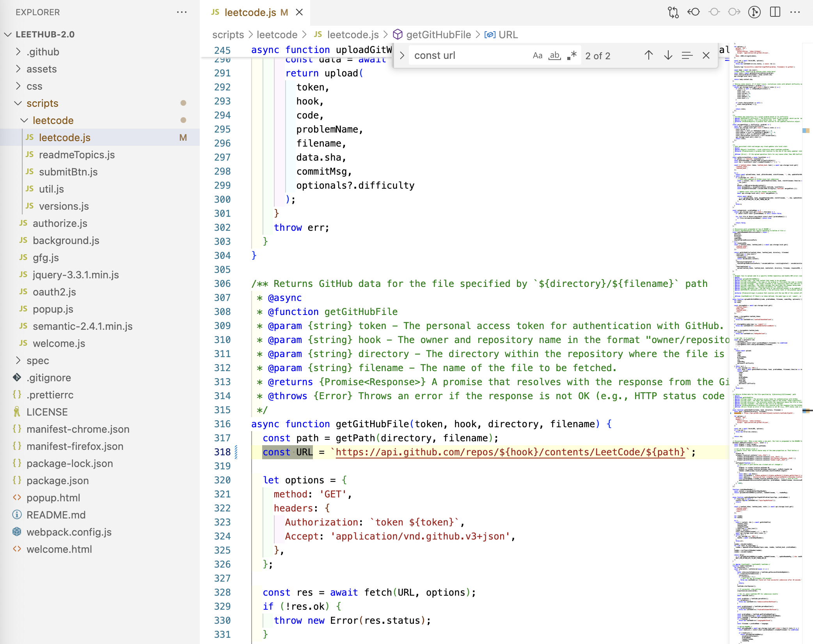Click the README.md info icon
Image resolution: width=813 pixels, height=644 pixels.
17,515
